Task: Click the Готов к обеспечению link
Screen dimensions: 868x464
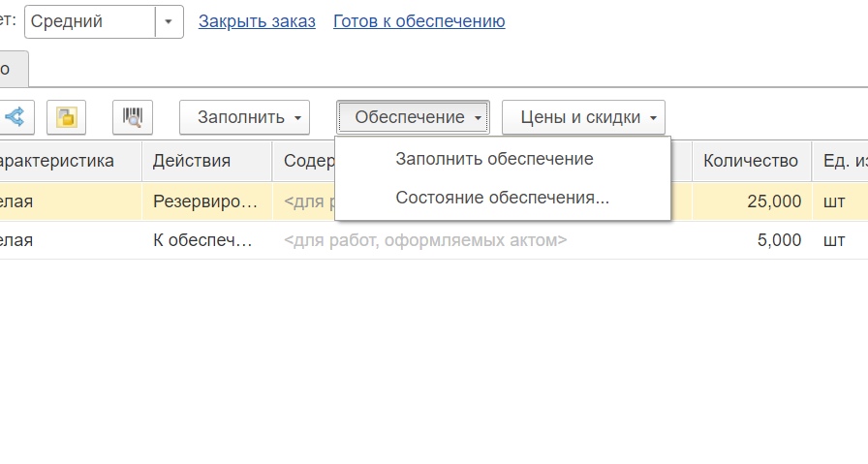Action: pos(418,21)
